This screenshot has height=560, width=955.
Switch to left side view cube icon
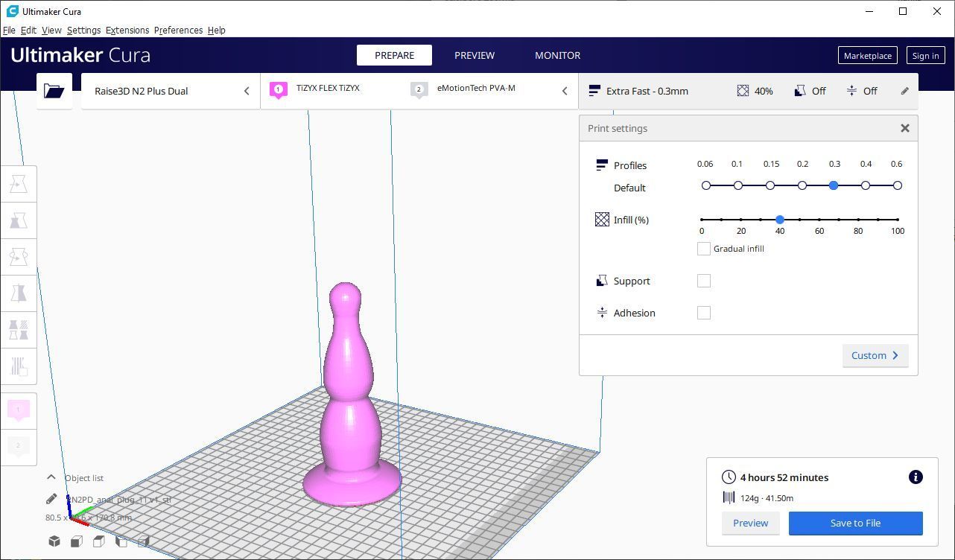(121, 541)
